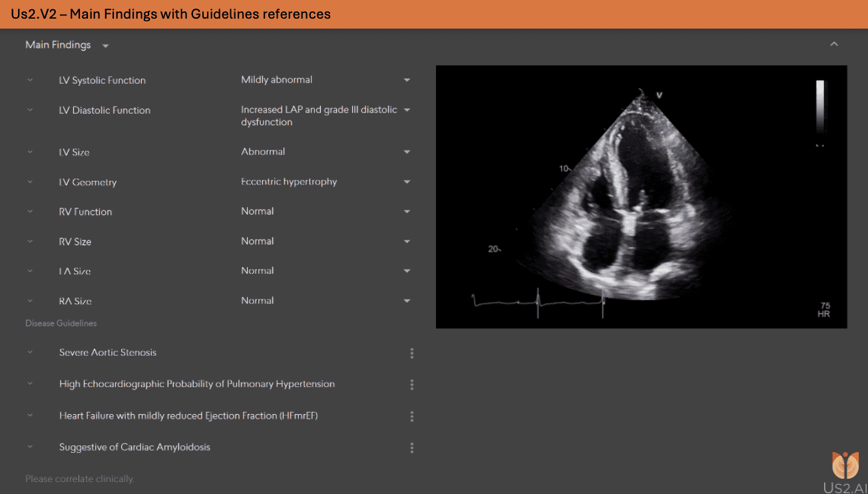
Task: Collapse the panel using the top-right chevron
Action: [x=834, y=43]
